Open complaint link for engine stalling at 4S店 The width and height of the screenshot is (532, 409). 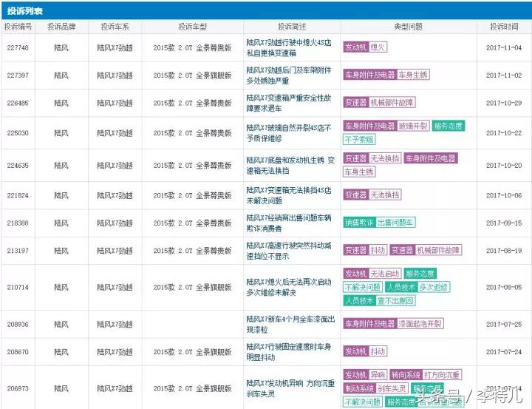289,48
